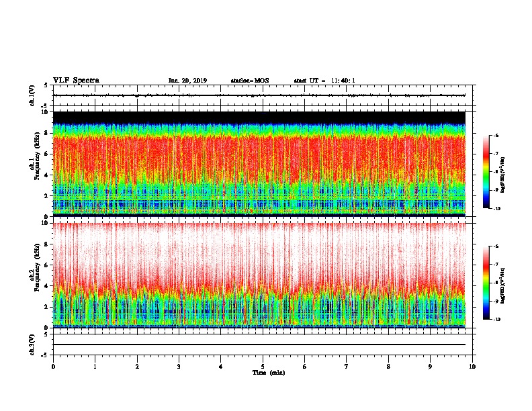Image resolution: width=532 pixels, height=411 pixels.
Task: Select the "Jan. 20, 2019" date text
Action: [x=187, y=81]
